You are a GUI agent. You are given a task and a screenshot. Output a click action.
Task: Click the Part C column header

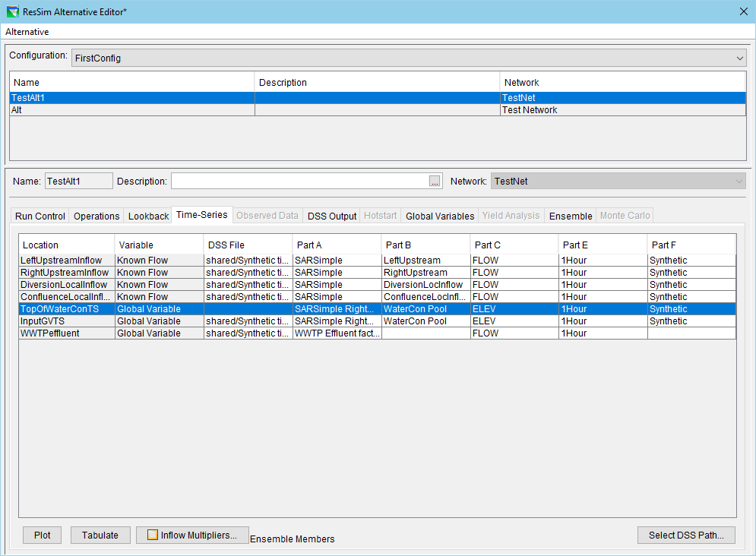[514, 245]
